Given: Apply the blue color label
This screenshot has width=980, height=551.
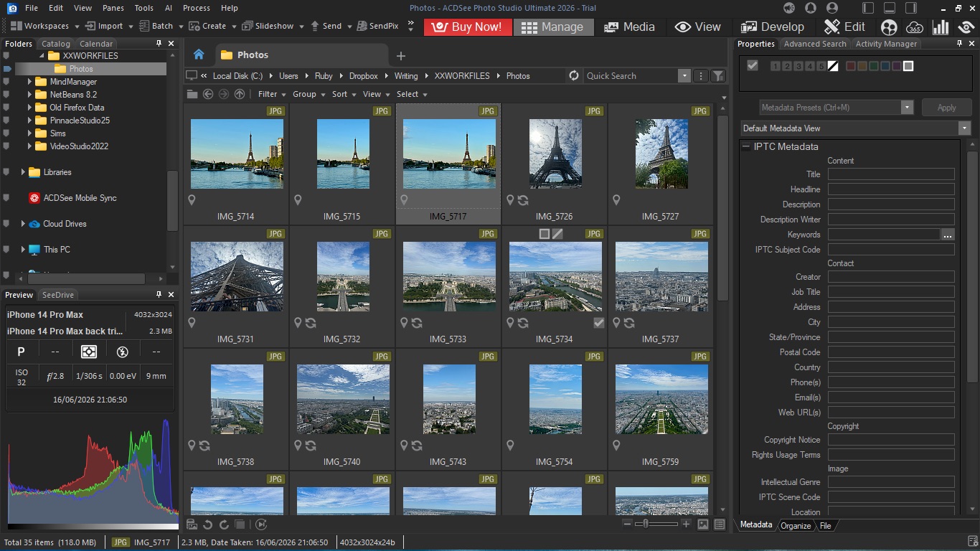Looking at the screenshot, I should [x=885, y=66].
